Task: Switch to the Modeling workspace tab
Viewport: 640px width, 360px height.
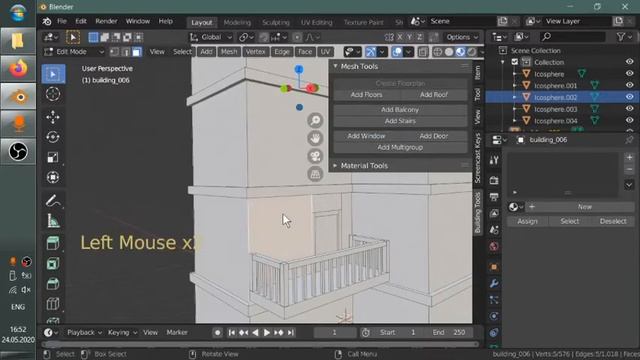Action: pos(237,22)
